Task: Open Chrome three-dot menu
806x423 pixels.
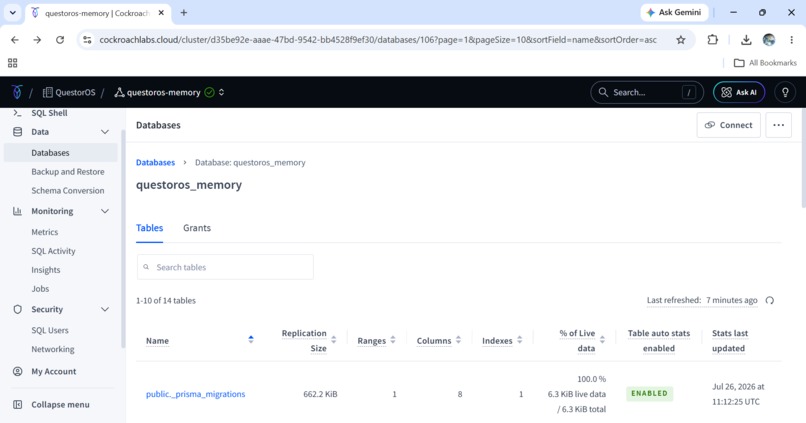Action: [792, 40]
